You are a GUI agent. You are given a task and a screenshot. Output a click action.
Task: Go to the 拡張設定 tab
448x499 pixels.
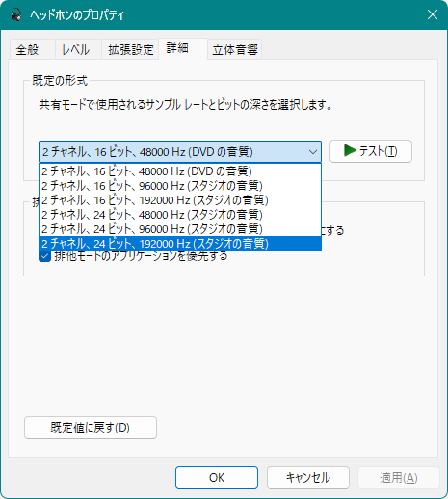coord(130,50)
